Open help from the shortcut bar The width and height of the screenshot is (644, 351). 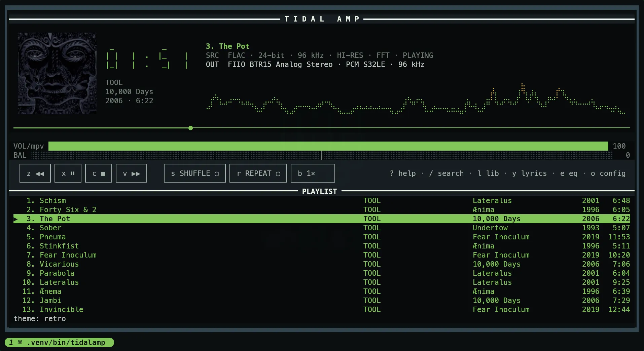pos(403,173)
